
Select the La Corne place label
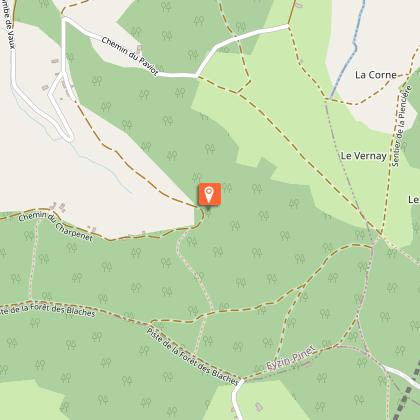pyautogui.click(x=376, y=75)
